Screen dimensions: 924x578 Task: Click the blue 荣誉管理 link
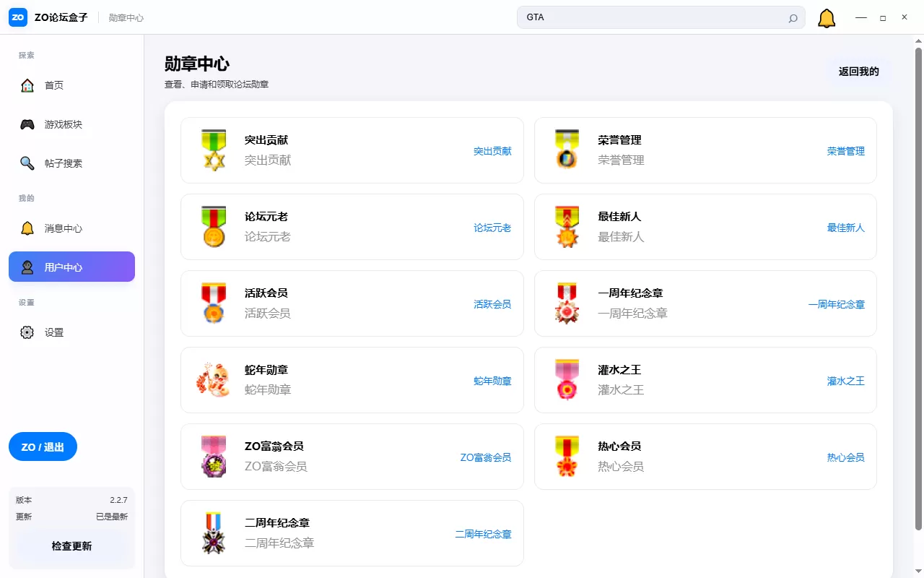click(846, 151)
